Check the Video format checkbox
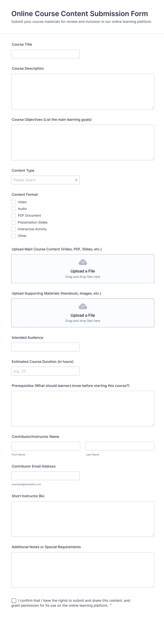 point(14,202)
